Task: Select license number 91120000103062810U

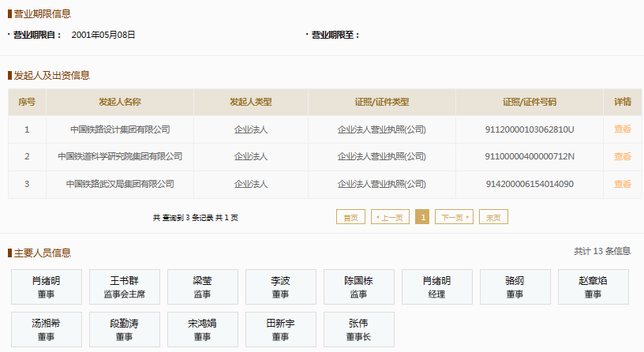Action: [530, 129]
